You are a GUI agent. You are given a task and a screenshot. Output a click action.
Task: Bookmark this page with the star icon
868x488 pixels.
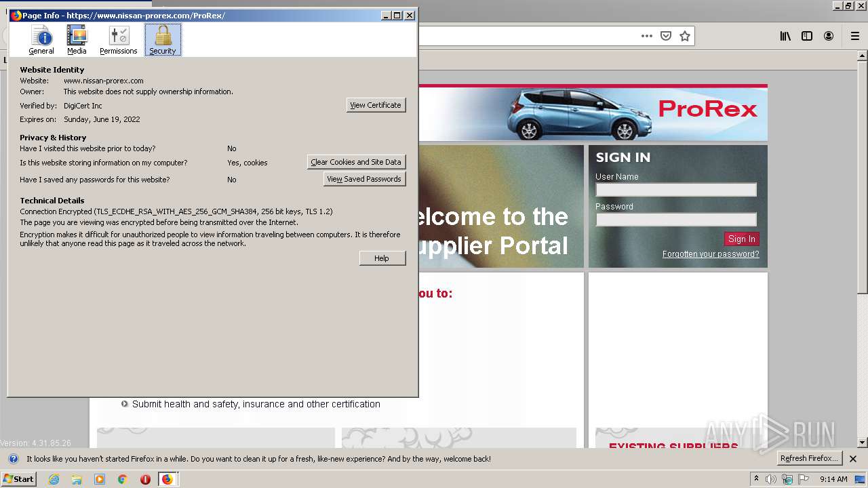(685, 36)
